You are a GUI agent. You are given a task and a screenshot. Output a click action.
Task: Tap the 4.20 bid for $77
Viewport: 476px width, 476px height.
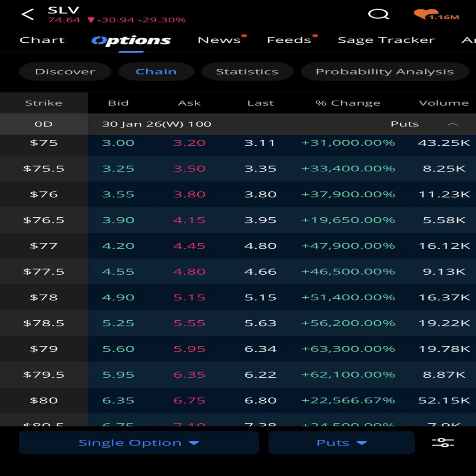pyautogui.click(x=118, y=246)
